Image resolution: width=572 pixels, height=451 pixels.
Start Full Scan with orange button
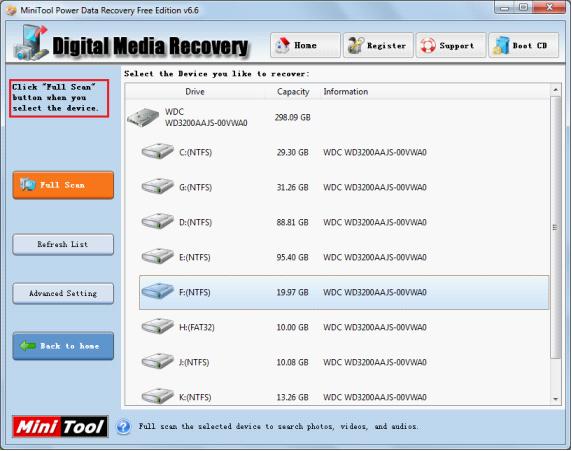pos(63,185)
